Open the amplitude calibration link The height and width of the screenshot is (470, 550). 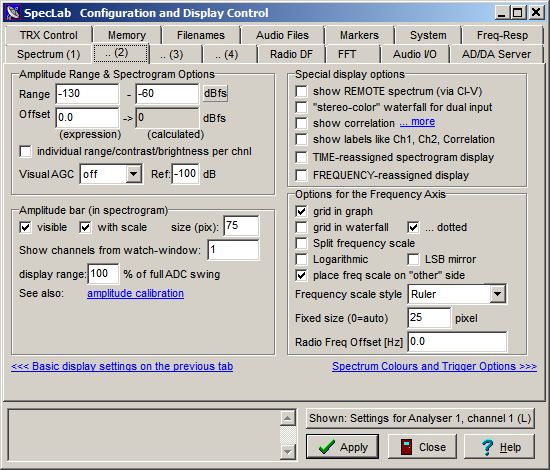click(x=135, y=293)
